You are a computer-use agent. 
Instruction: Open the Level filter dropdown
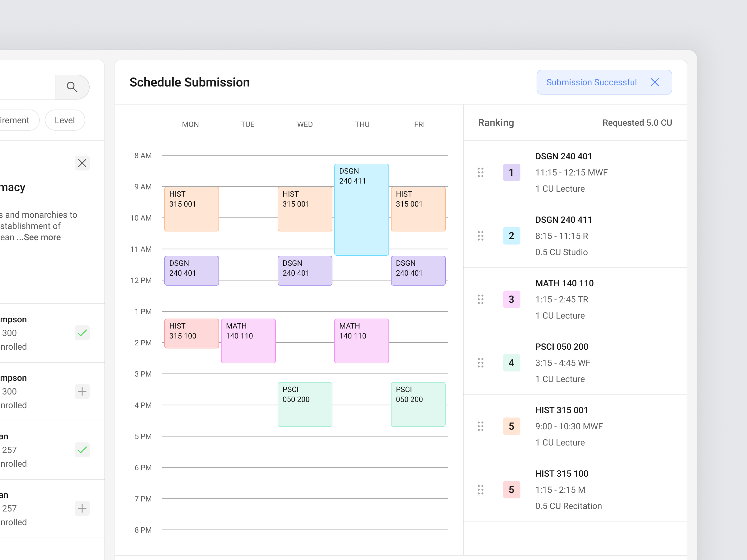(x=65, y=120)
